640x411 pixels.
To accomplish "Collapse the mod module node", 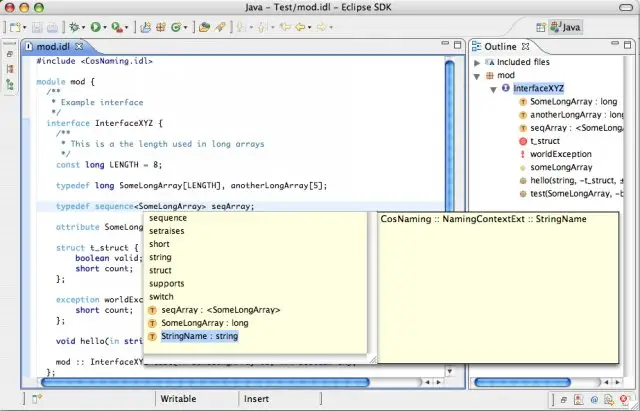I will click(477, 76).
